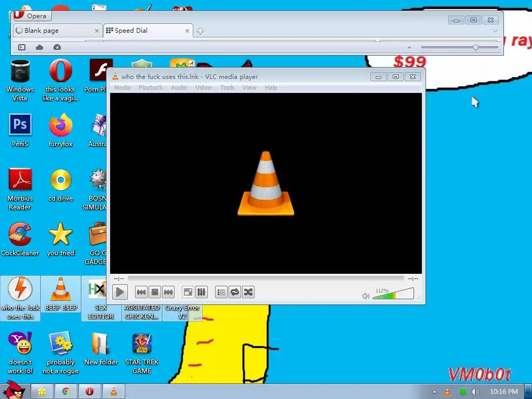The height and width of the screenshot is (399, 532).
Task: Select the Crazy Error V2 desktop label
Action: click(182, 312)
